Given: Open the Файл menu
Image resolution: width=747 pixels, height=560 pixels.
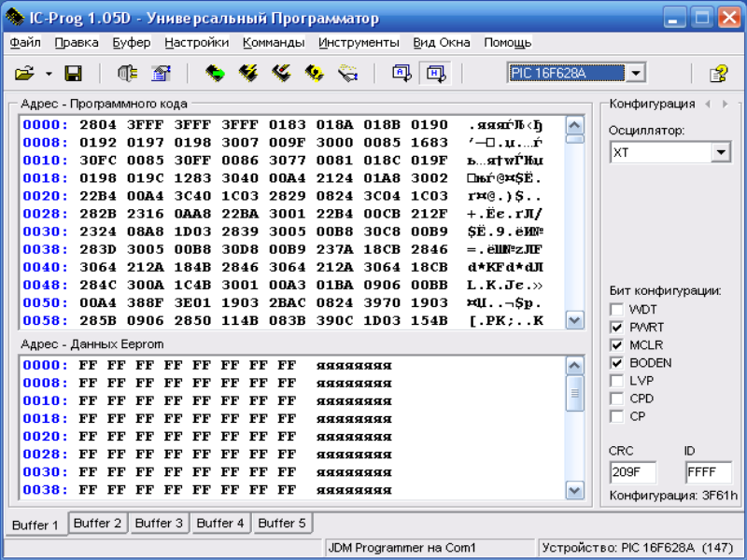Looking at the screenshot, I should [25, 42].
